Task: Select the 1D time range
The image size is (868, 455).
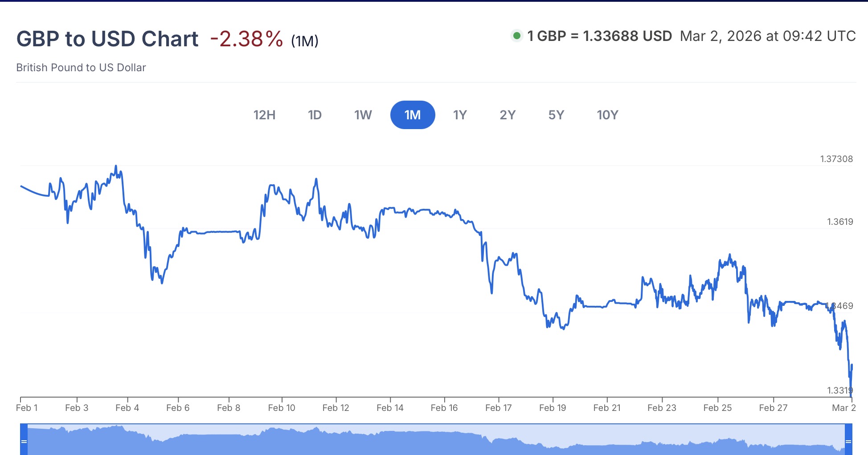Action: (x=315, y=115)
